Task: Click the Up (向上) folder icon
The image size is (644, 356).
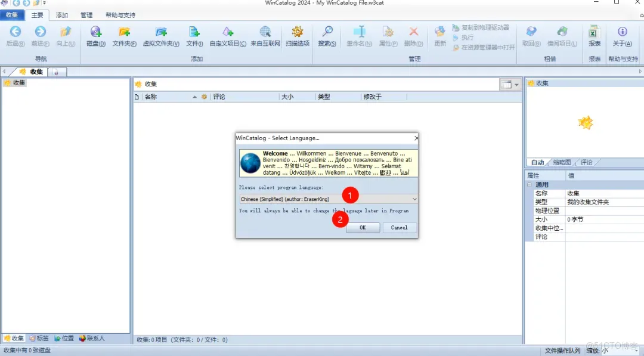Action: [66, 32]
